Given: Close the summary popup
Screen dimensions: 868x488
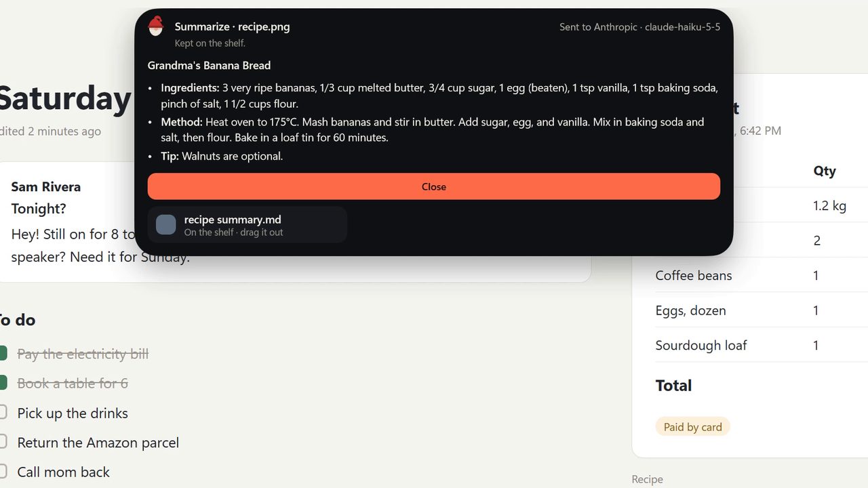Looking at the screenshot, I should tap(434, 186).
